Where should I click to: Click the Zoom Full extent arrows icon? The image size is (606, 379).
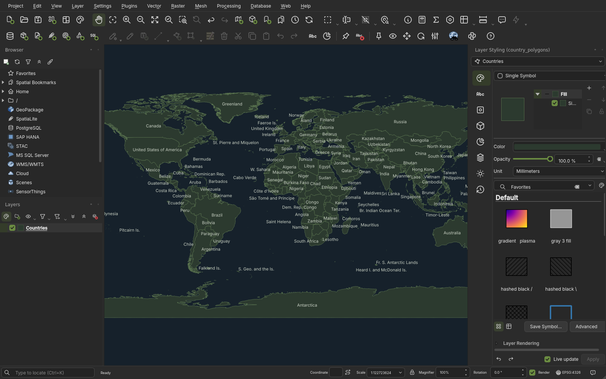click(x=155, y=20)
